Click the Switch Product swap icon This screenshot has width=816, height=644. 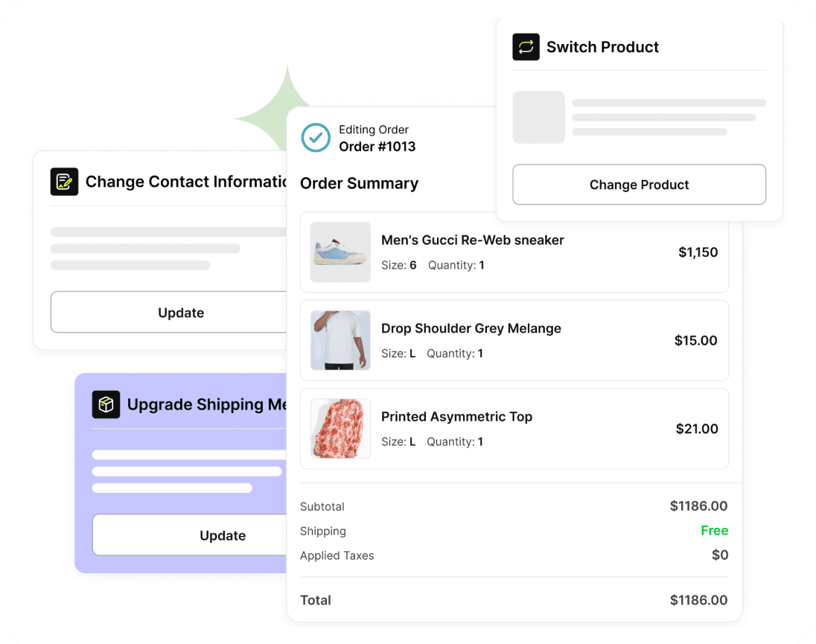526,47
